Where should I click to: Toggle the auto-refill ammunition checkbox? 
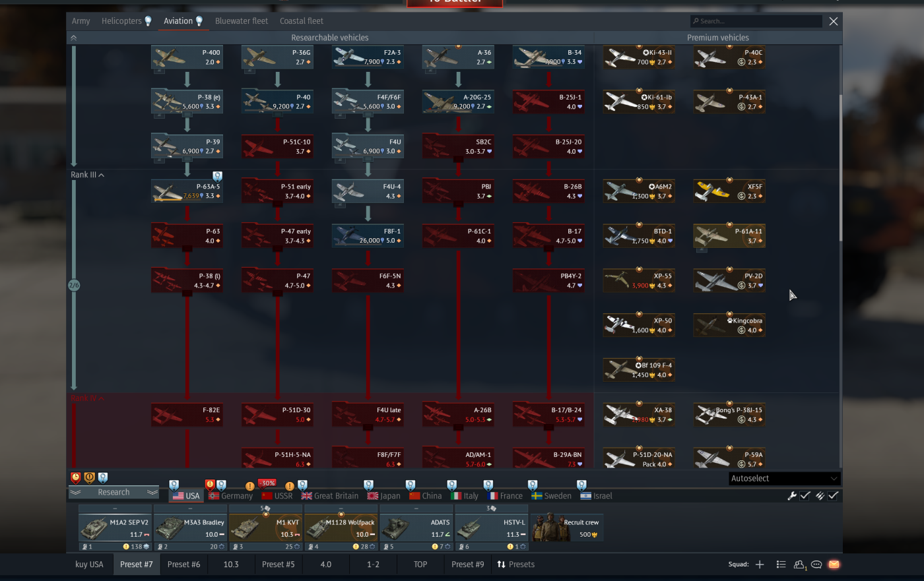coord(833,496)
